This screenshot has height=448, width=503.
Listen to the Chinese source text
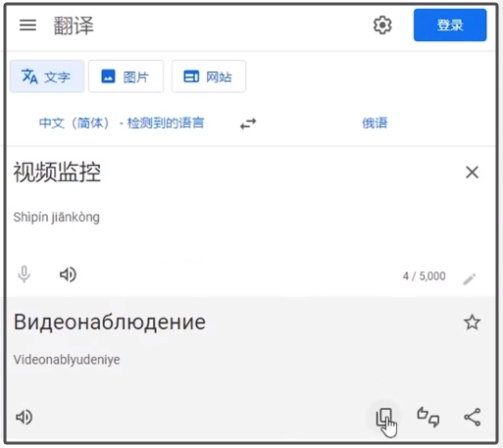[x=68, y=274]
